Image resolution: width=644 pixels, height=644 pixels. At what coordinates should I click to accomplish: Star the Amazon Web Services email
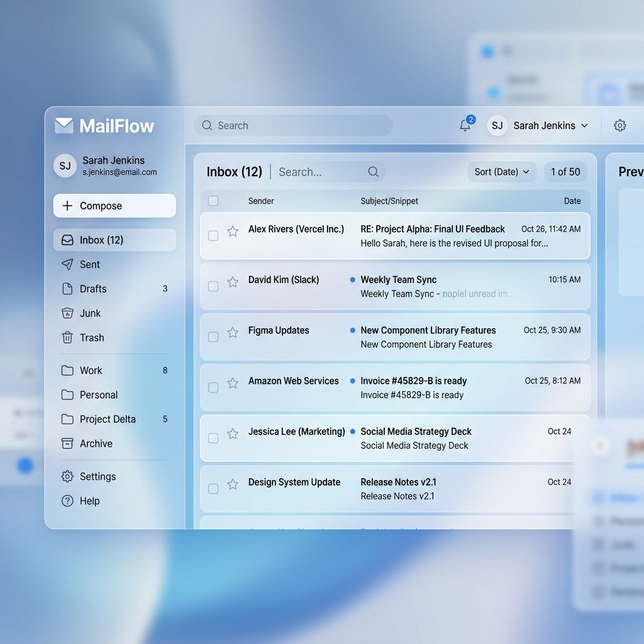coord(233,383)
